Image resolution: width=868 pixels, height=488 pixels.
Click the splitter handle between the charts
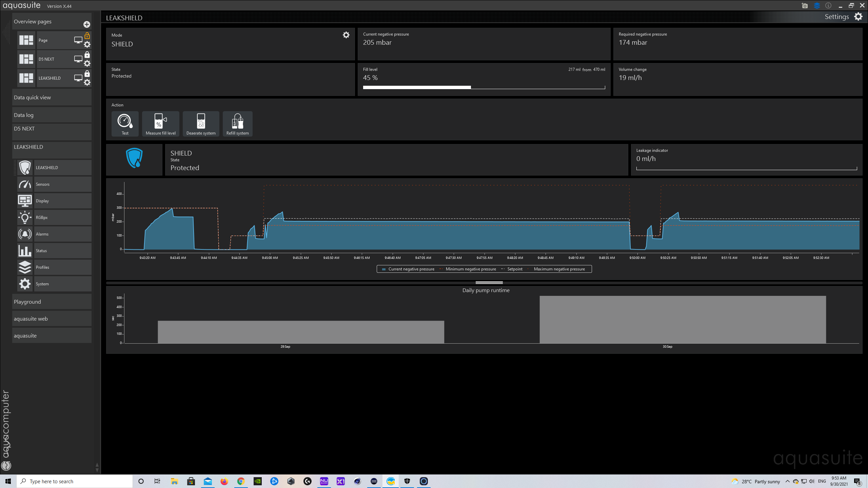coord(489,283)
